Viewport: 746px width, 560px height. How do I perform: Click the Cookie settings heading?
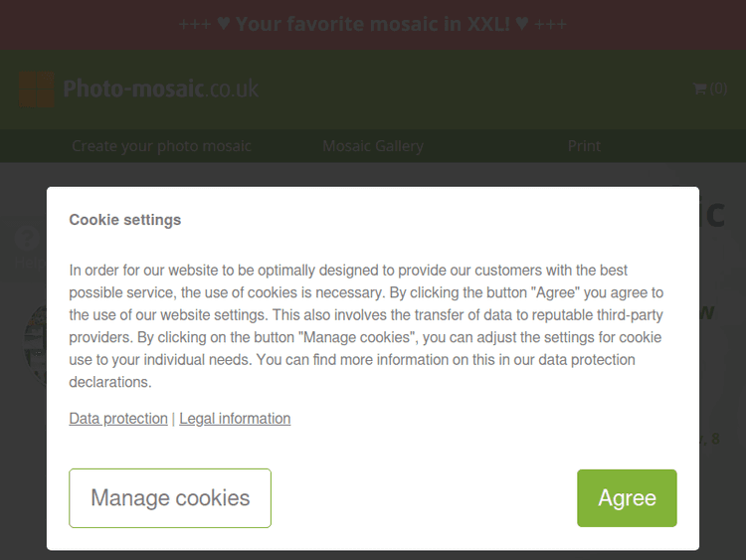tap(125, 220)
